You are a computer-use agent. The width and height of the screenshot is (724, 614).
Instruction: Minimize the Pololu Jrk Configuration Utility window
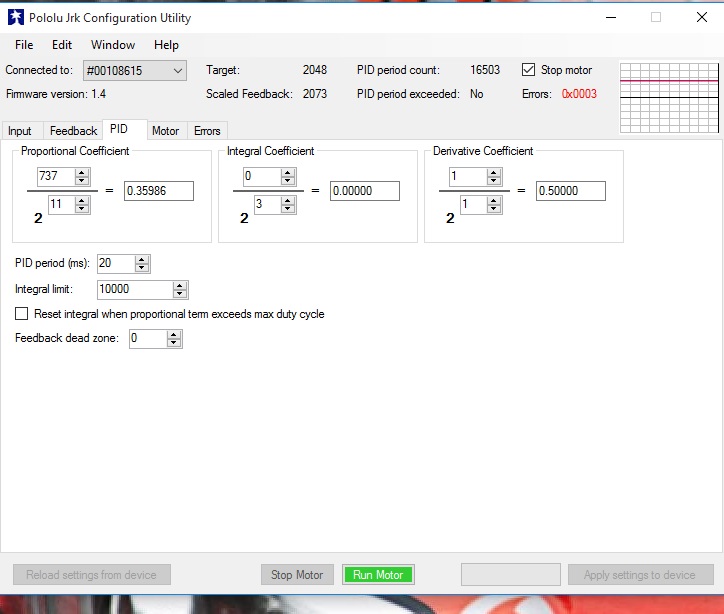coord(611,18)
